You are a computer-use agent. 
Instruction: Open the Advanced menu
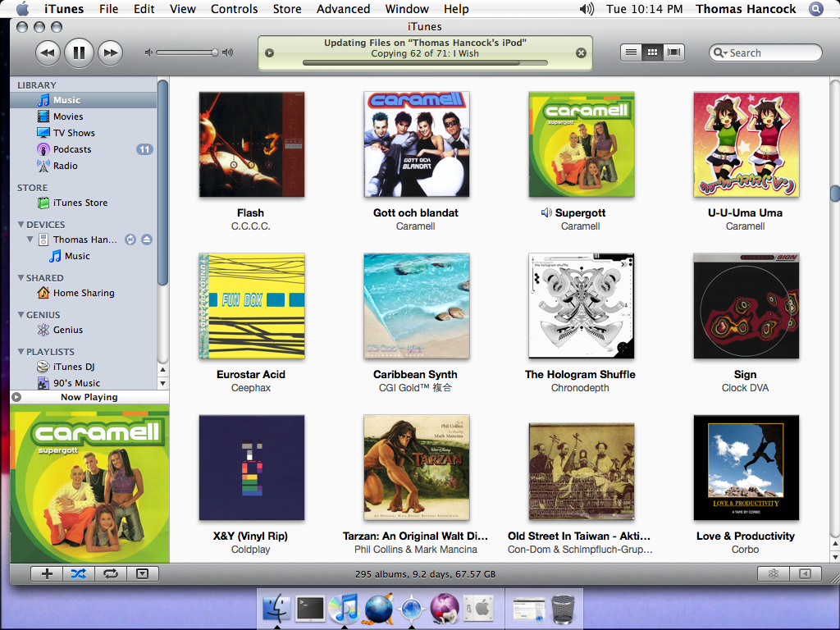click(344, 9)
